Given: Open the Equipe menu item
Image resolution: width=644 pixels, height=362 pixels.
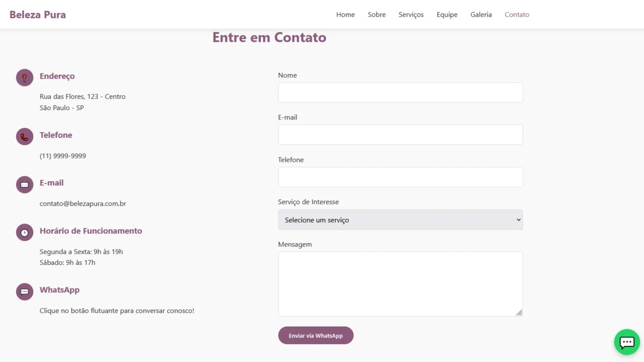Looking at the screenshot, I should (x=447, y=15).
